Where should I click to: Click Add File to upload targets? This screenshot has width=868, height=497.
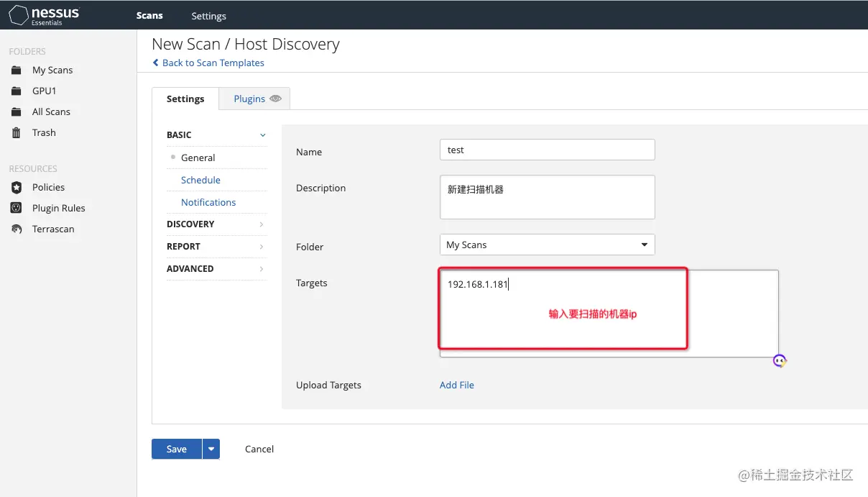tap(457, 385)
